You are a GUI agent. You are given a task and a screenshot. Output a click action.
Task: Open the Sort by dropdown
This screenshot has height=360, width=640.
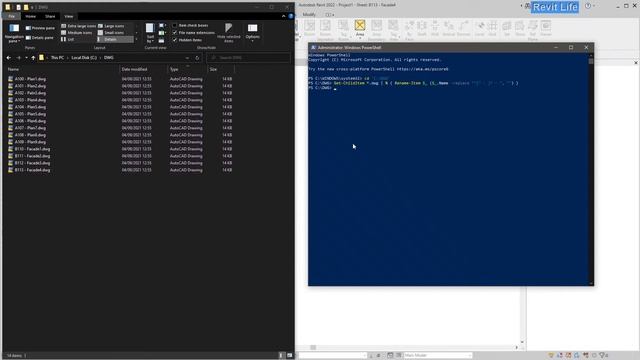point(150,33)
